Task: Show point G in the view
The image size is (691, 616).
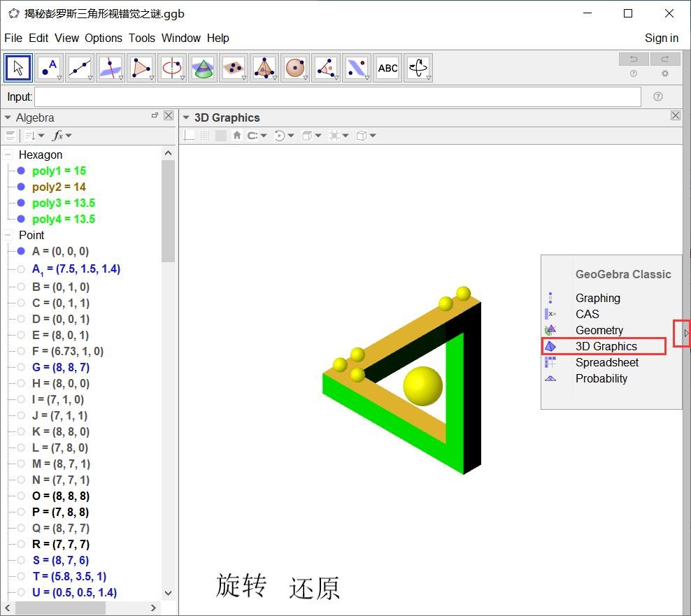Action: (x=21, y=368)
